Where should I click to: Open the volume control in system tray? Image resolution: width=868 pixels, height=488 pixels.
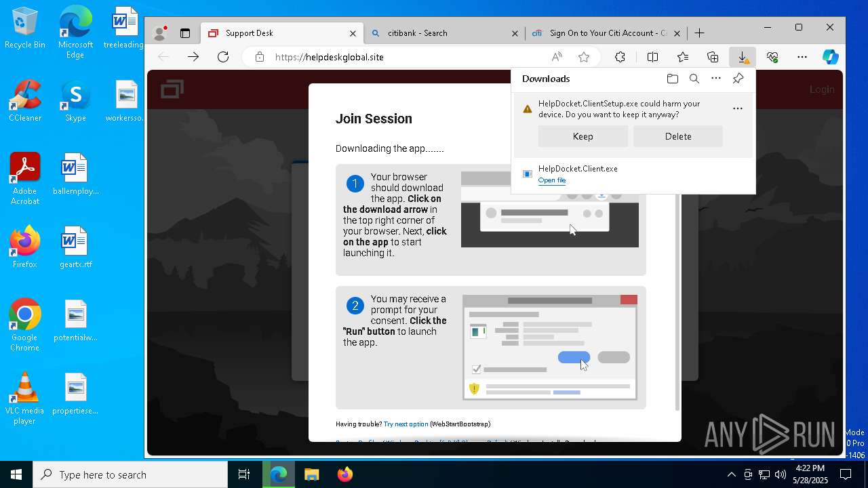pyautogui.click(x=781, y=474)
